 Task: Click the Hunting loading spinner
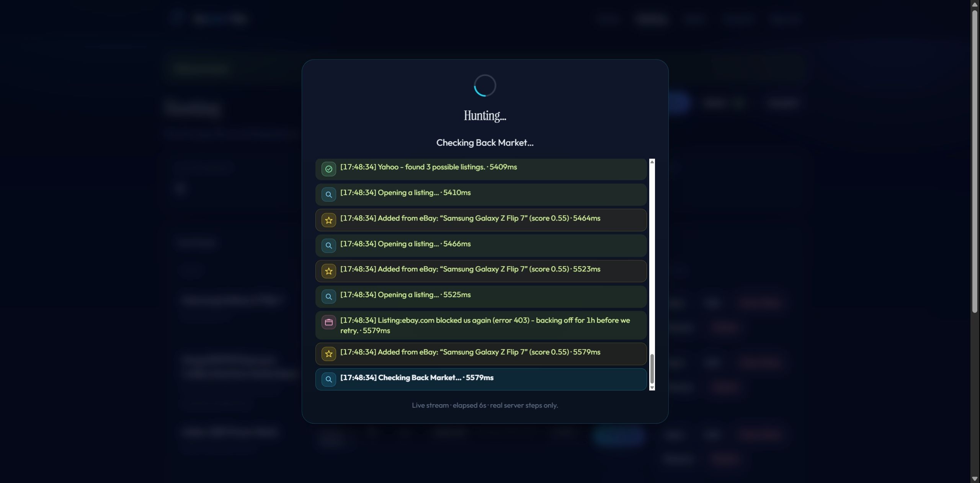pos(485,85)
